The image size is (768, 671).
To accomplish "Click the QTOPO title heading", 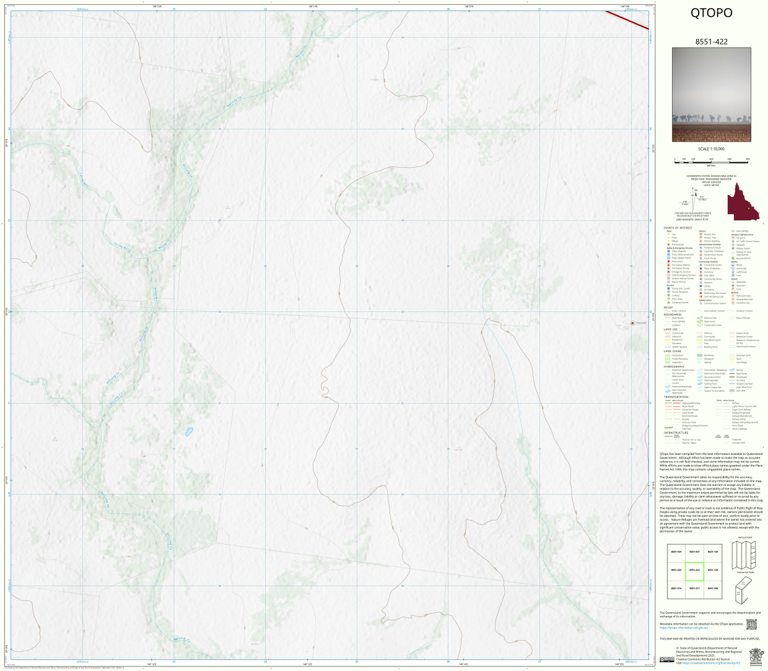I will 711,13.
